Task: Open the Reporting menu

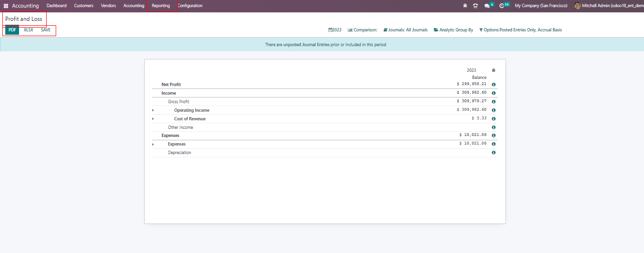Action: [x=161, y=6]
